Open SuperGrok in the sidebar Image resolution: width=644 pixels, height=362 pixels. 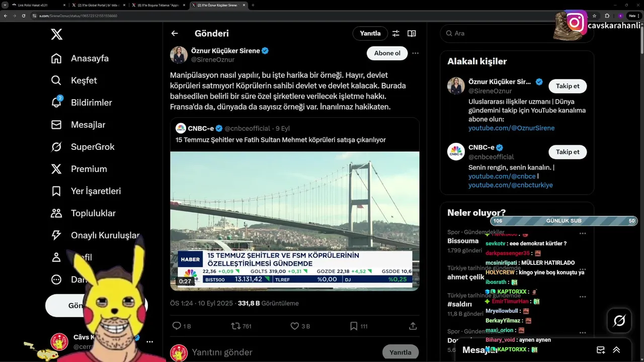(83, 147)
